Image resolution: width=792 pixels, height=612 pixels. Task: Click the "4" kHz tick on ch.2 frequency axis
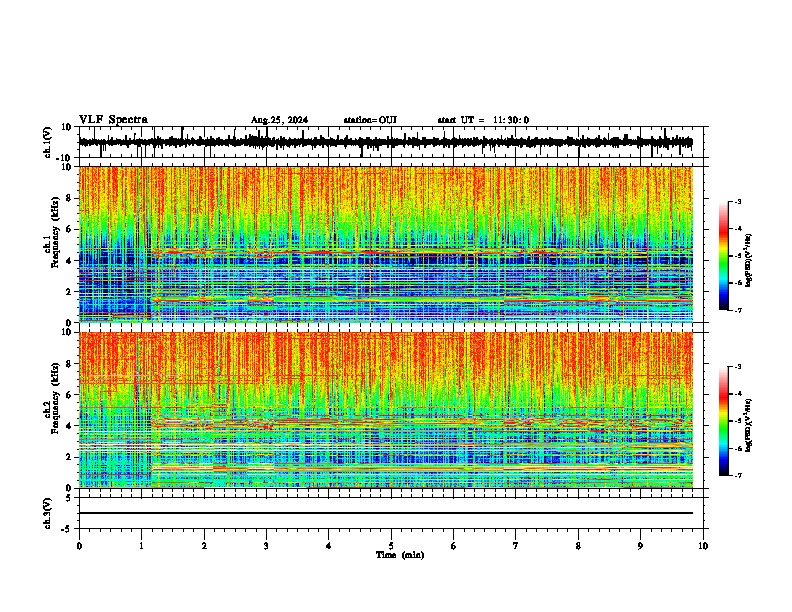70,426
